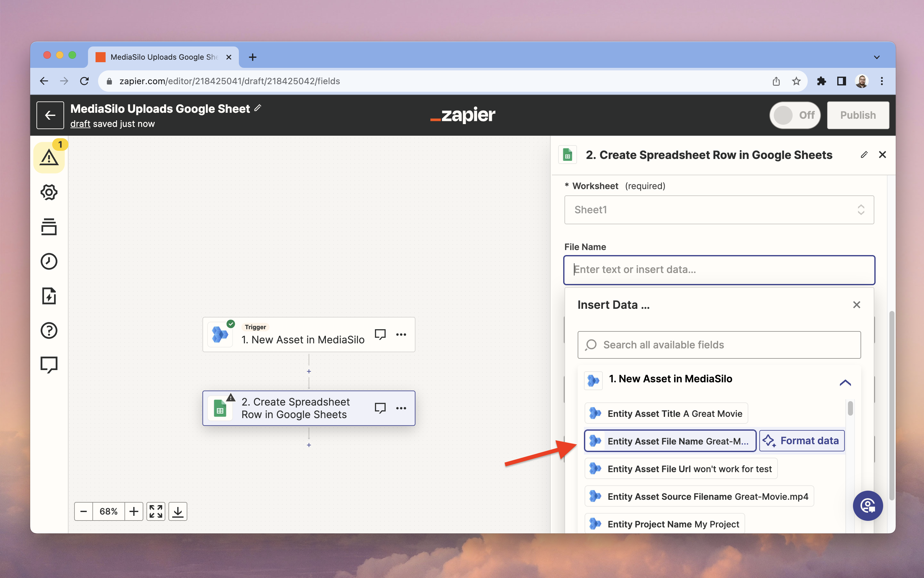Click the browser reload button
The height and width of the screenshot is (578, 924).
[x=85, y=81]
